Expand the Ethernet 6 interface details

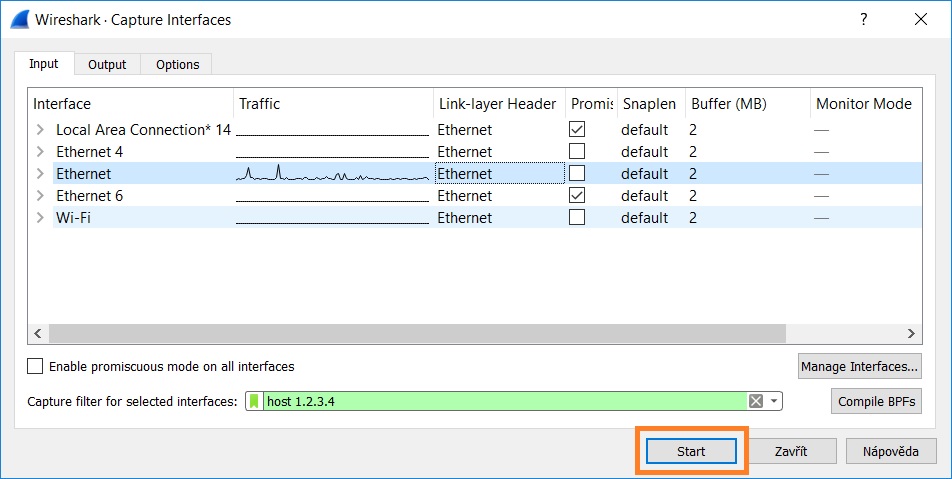pyautogui.click(x=40, y=195)
